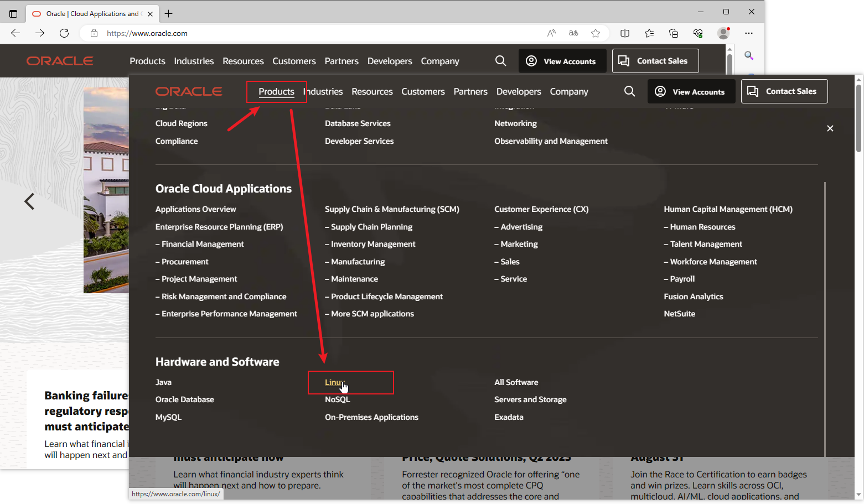Click the Translate page icon

pyautogui.click(x=573, y=33)
